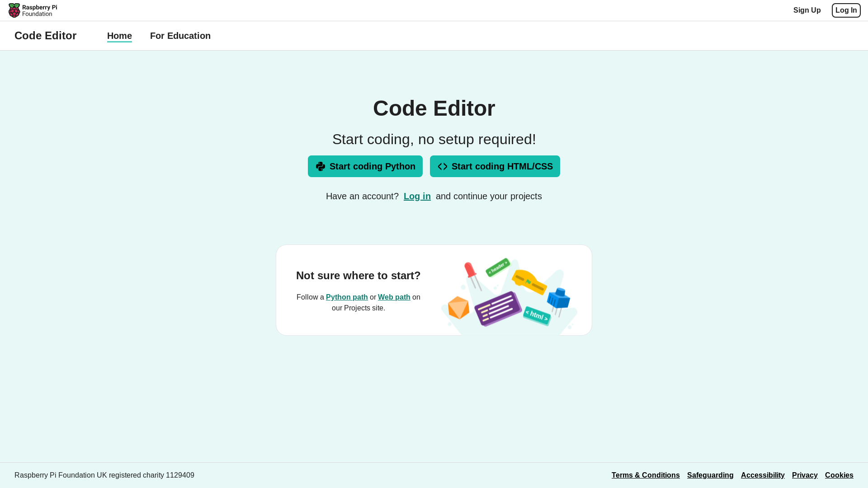Click the code brackets icon on HTML/CSS button
Viewport: 868px width, 488px height.
click(443, 166)
